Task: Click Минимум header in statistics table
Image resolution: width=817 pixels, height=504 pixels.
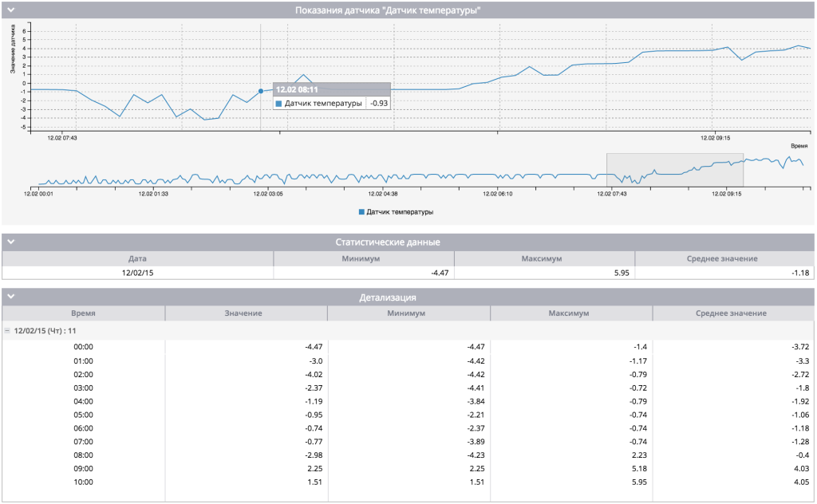Action: tap(363, 258)
